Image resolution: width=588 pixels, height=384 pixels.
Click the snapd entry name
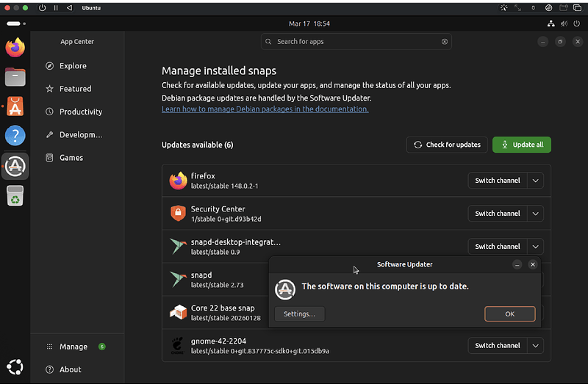click(x=201, y=275)
